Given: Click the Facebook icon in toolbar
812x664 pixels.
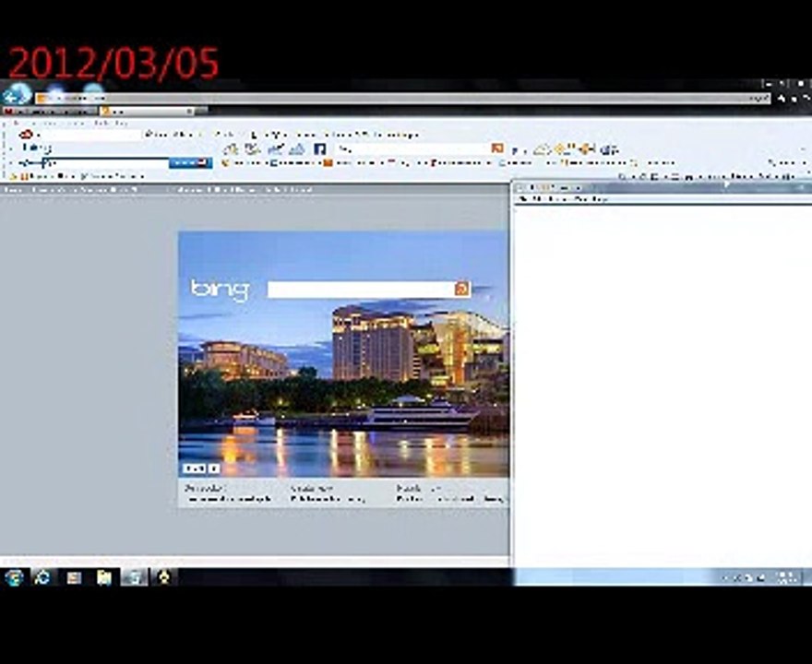Looking at the screenshot, I should [320, 149].
